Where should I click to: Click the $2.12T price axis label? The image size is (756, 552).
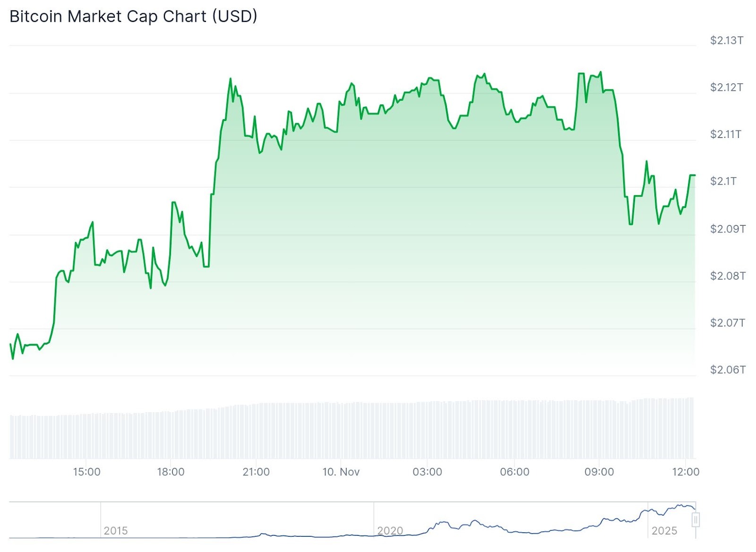727,87
